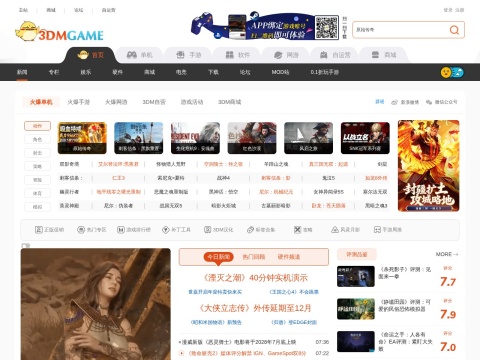Open the 商城 tab shop icon
This screenshot has height=360, width=480.
(x=375, y=55)
